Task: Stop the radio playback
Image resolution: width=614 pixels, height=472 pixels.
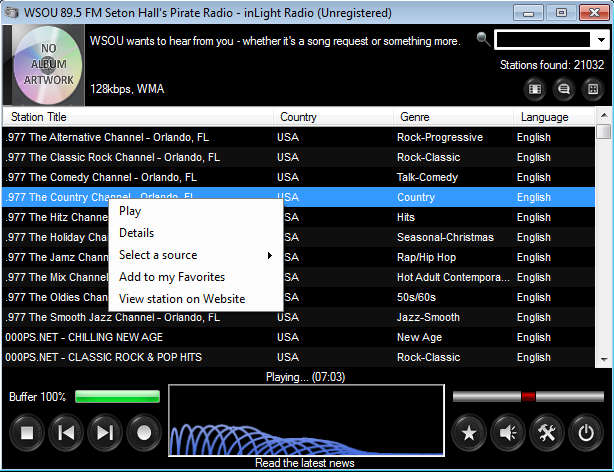Action: [28, 433]
